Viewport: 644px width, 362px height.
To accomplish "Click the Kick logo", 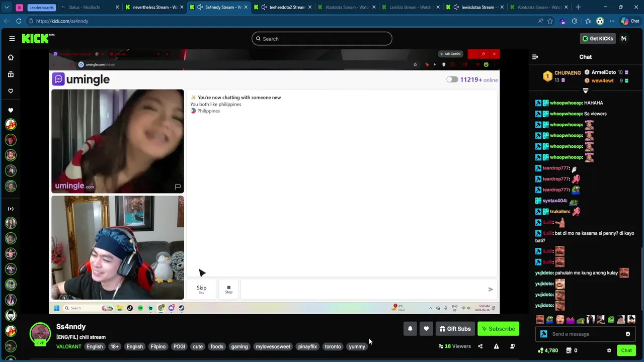I will point(38,39).
